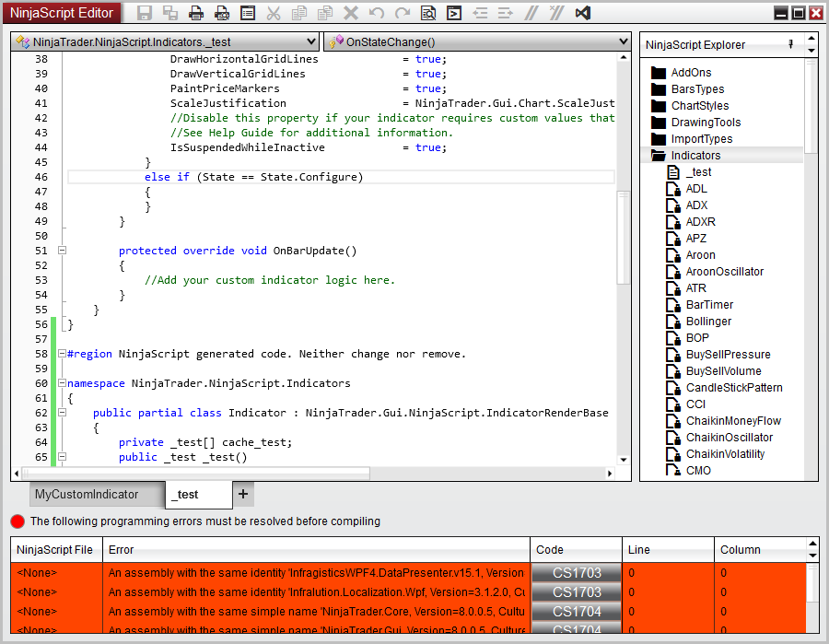Add a new tab with plus button

coord(243,495)
